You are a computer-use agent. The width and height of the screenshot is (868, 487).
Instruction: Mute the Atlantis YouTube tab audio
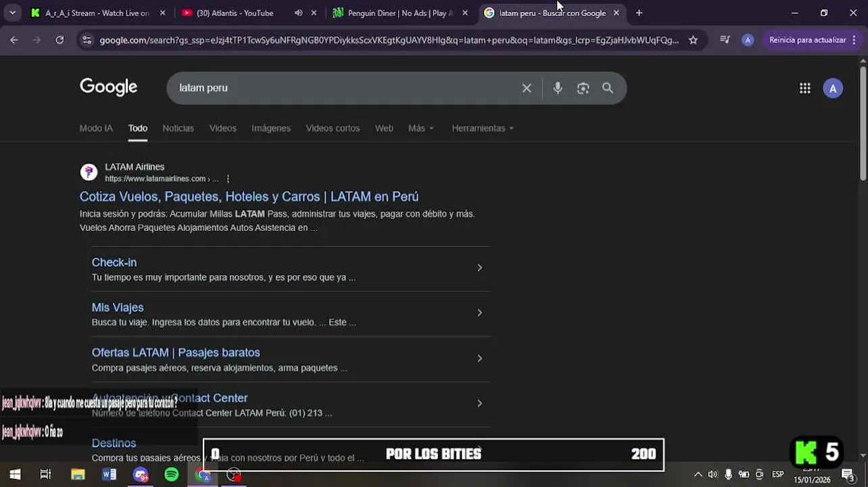click(298, 13)
